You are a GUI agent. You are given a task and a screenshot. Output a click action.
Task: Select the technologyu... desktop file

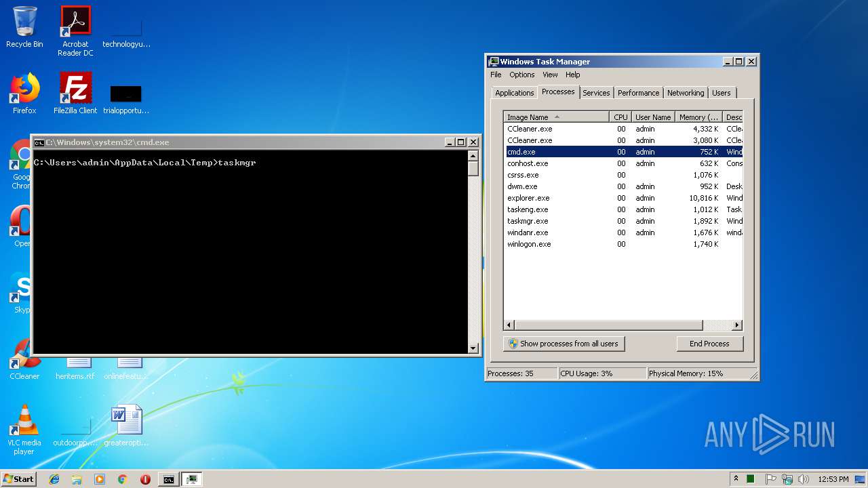pos(126,31)
